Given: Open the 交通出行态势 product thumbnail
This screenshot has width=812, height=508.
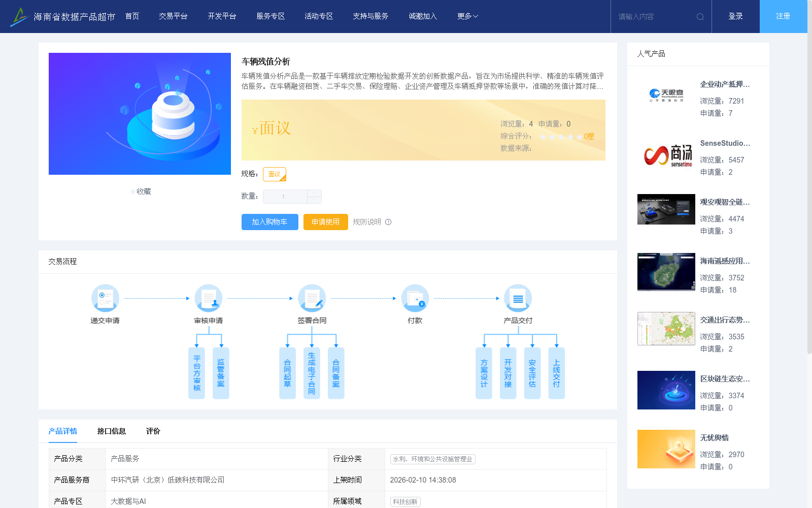Looking at the screenshot, I should [x=666, y=329].
